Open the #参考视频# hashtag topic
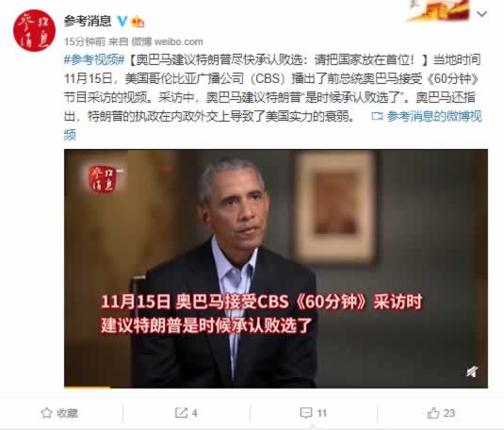This screenshot has height=430, width=504. [x=94, y=59]
